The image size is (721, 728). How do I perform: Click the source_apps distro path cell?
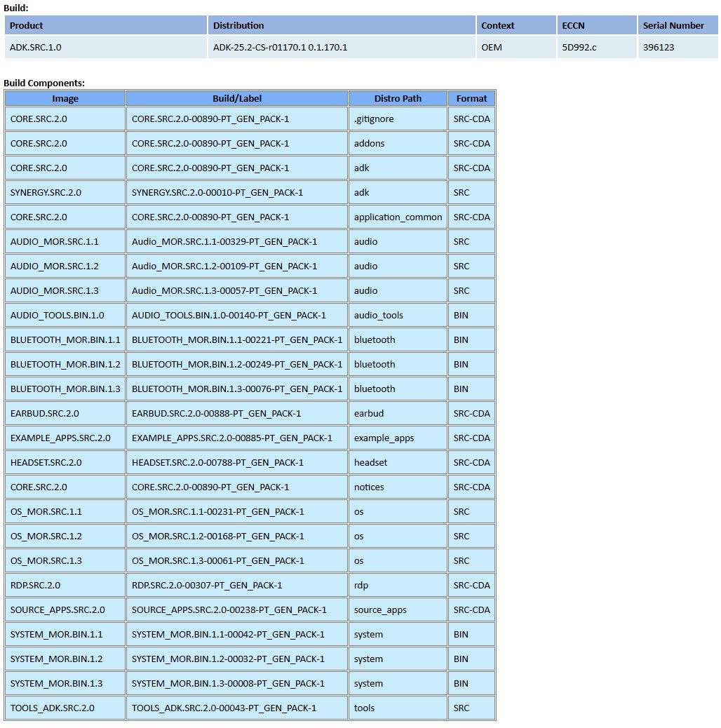[380, 609]
